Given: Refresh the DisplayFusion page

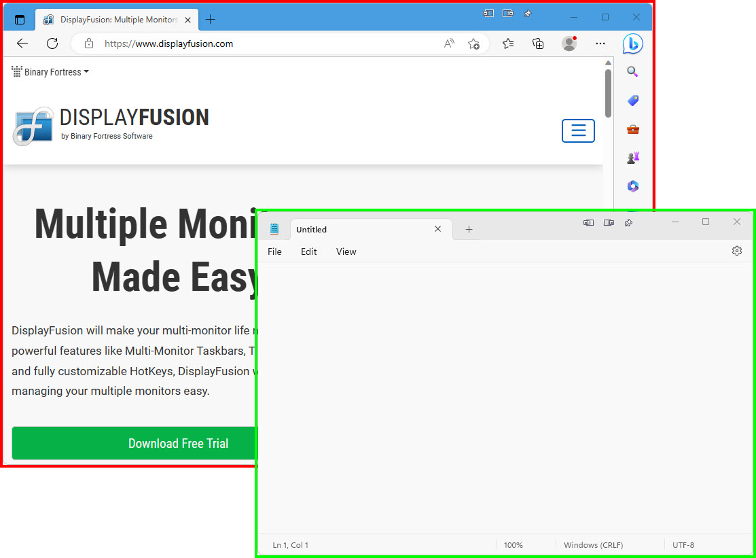Looking at the screenshot, I should point(52,43).
